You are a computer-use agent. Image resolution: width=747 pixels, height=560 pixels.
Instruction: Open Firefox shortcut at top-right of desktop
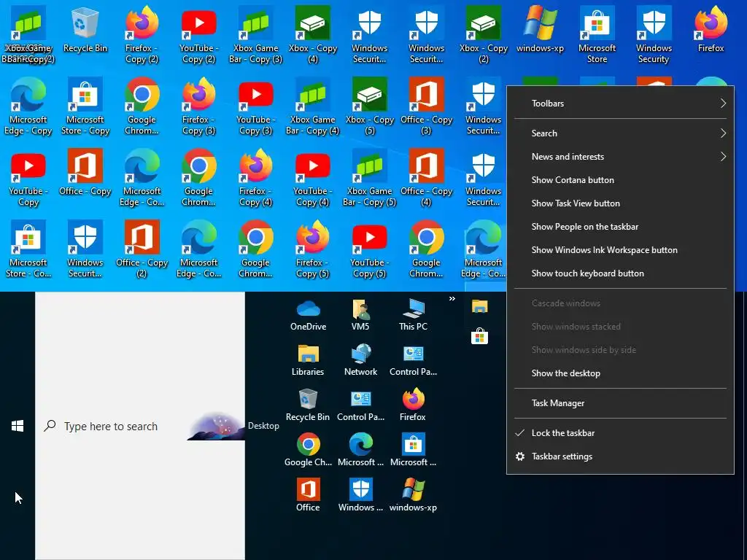tap(711, 29)
